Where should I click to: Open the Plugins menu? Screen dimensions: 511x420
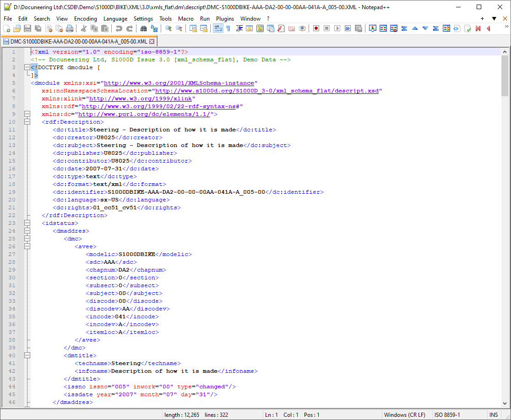[x=225, y=18]
